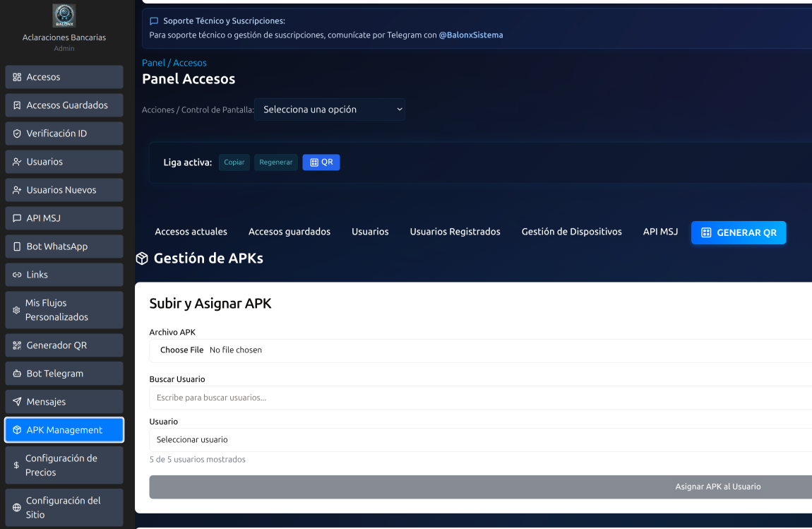Click the Soporte Técnico message icon
This screenshot has height=529, width=812.
coord(154,21)
